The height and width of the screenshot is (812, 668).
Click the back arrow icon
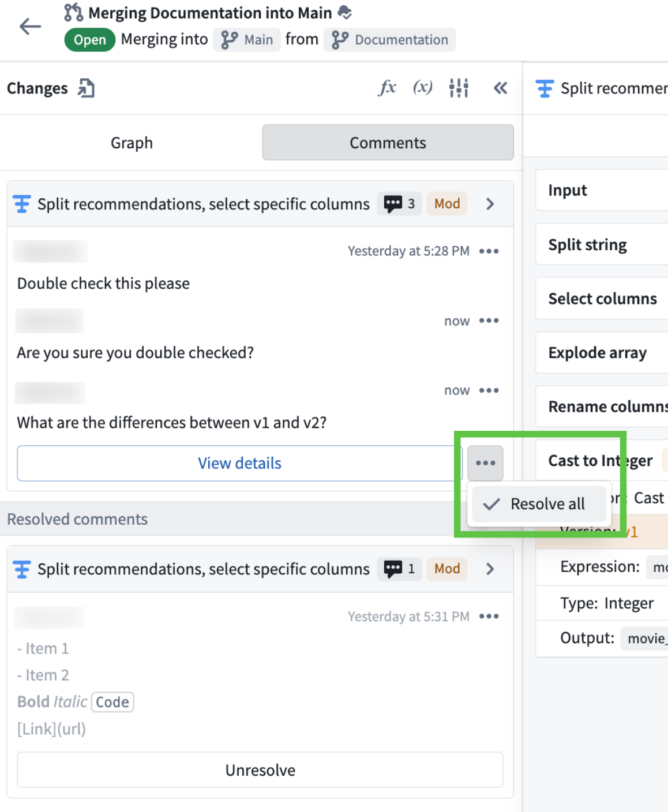coord(30,27)
